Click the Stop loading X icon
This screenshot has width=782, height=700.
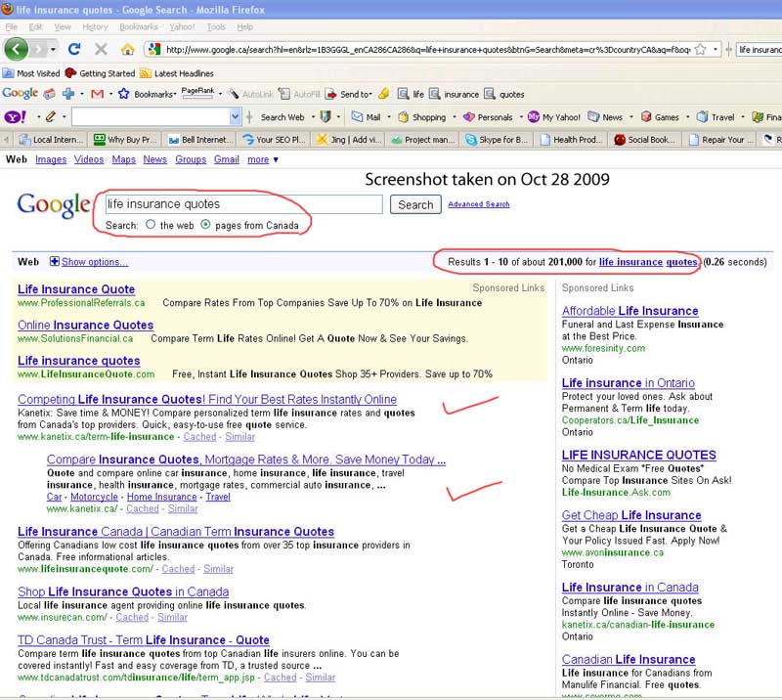102,49
